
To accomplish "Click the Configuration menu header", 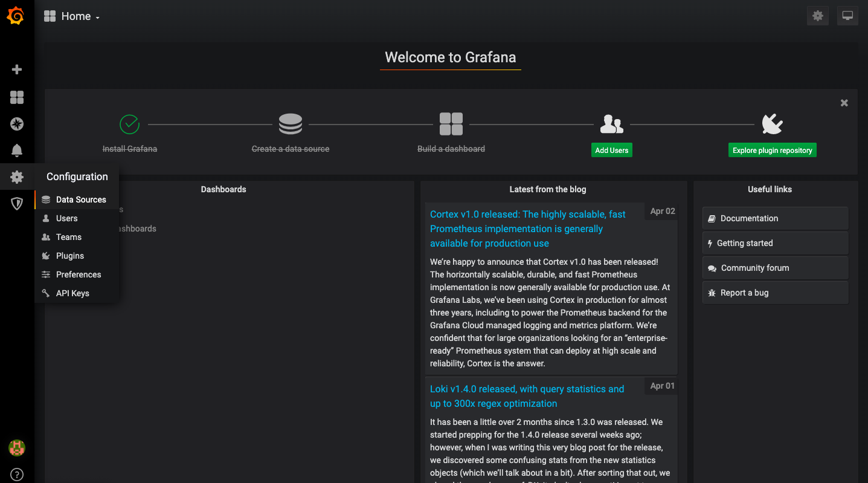I will (77, 177).
